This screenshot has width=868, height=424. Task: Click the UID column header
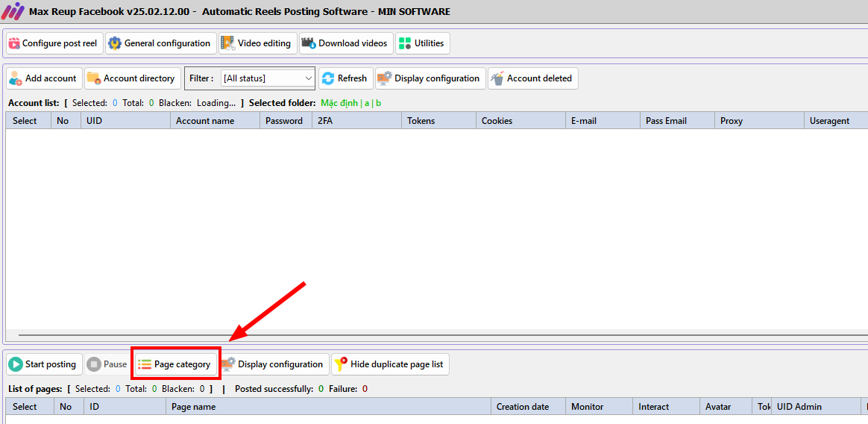click(125, 121)
